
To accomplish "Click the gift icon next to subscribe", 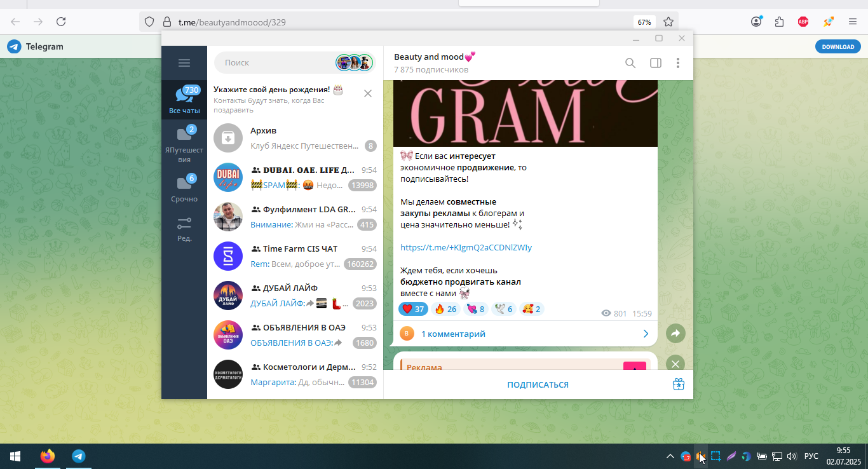I will tap(679, 384).
